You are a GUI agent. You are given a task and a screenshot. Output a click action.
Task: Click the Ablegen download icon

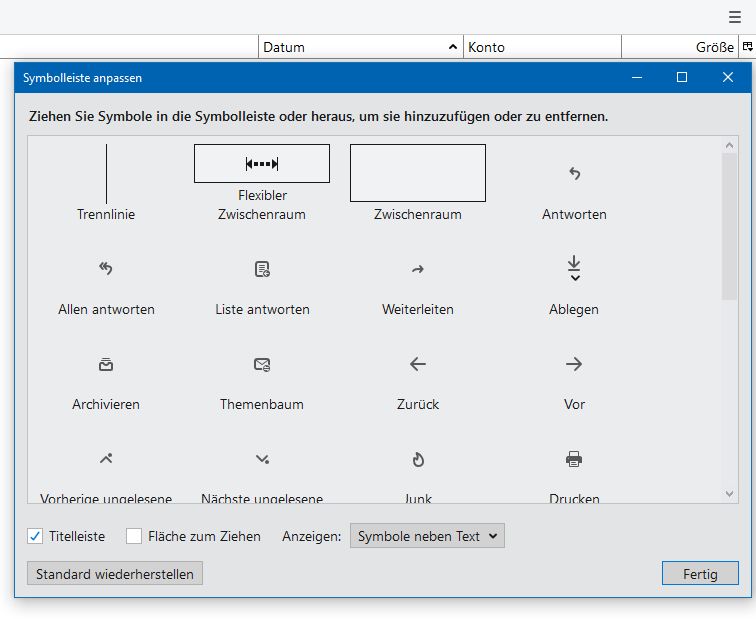[x=574, y=268]
